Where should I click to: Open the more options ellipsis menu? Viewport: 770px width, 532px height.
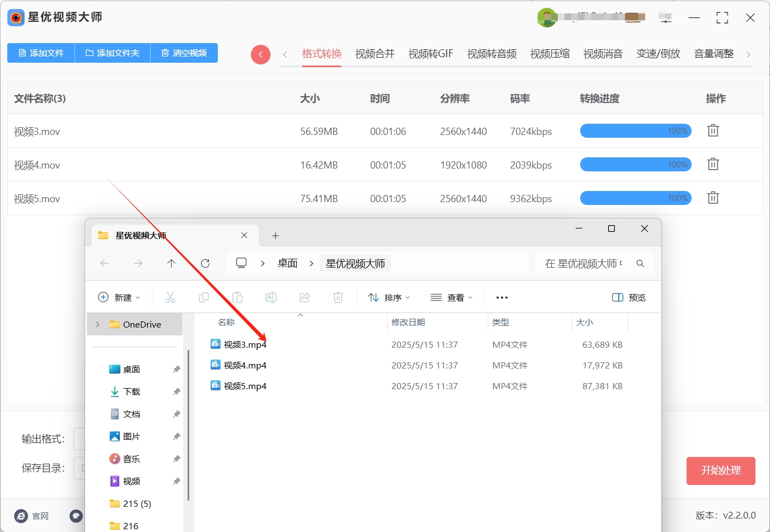point(502,297)
